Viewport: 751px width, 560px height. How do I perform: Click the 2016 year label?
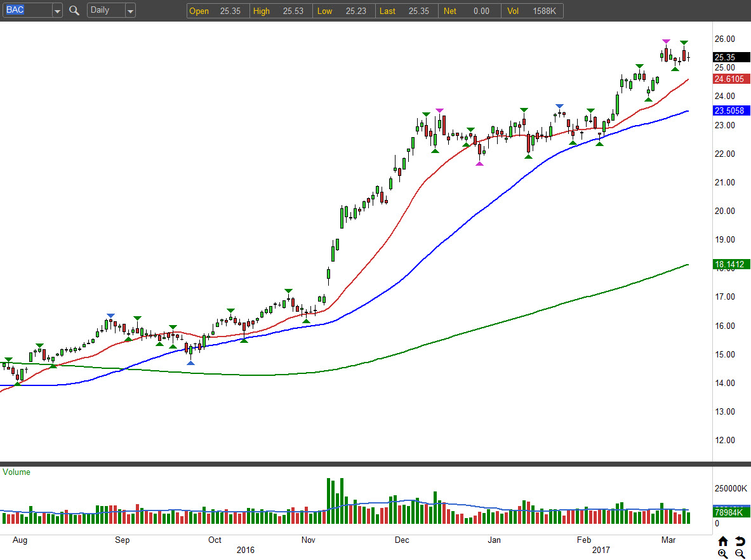point(246,550)
